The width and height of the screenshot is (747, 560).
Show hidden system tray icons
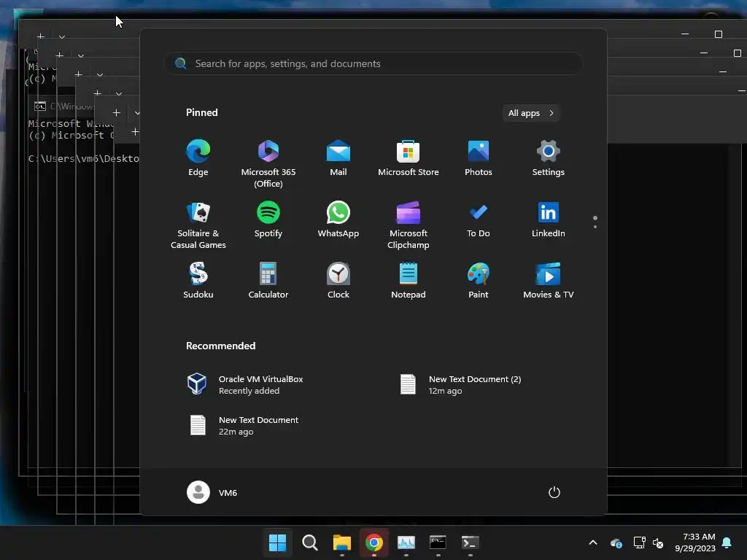coord(593,542)
